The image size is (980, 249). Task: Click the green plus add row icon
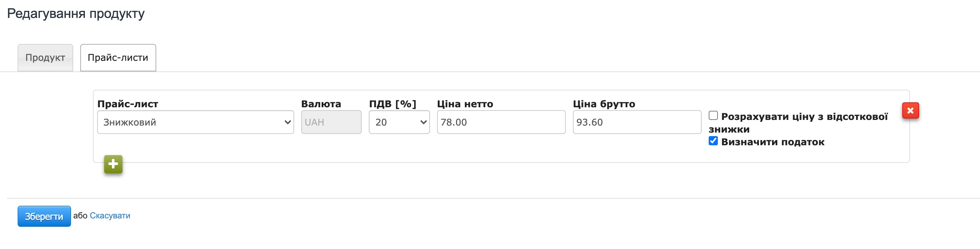[113, 164]
